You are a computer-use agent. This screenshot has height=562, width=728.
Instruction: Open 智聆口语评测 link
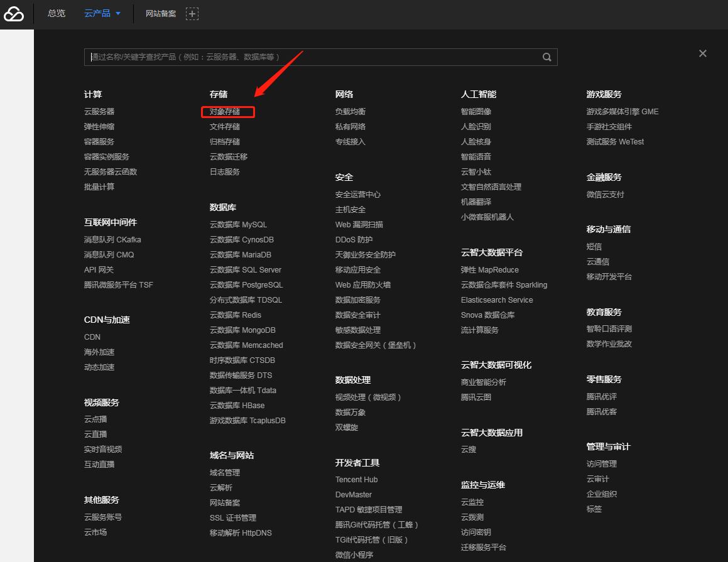609,328
